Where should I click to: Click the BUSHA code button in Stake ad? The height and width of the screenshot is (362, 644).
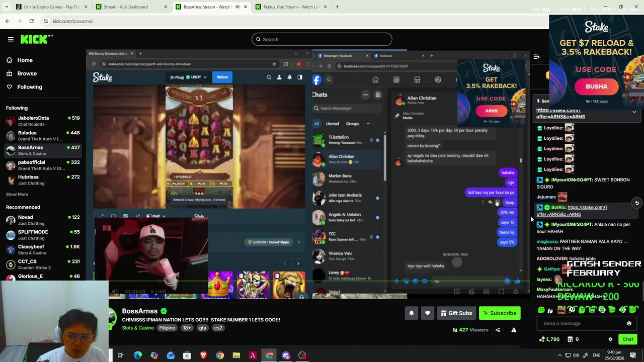596,86
